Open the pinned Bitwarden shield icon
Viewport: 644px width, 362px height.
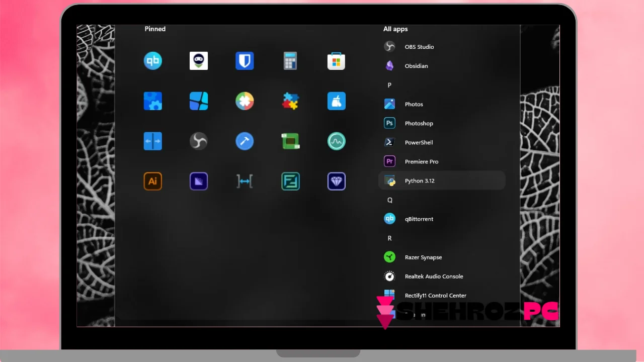(245, 61)
